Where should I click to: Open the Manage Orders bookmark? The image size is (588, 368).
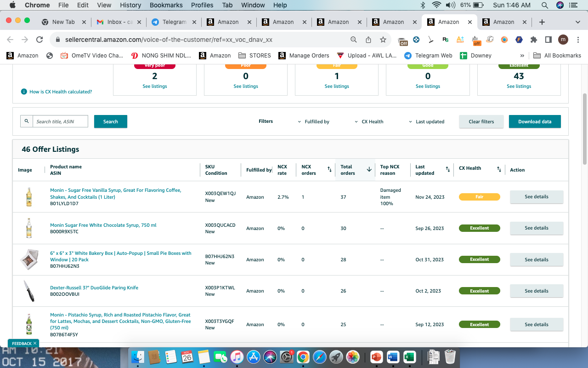(x=304, y=56)
